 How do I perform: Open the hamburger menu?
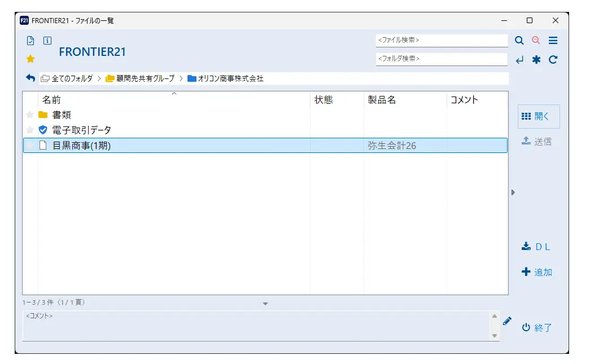[x=552, y=40]
